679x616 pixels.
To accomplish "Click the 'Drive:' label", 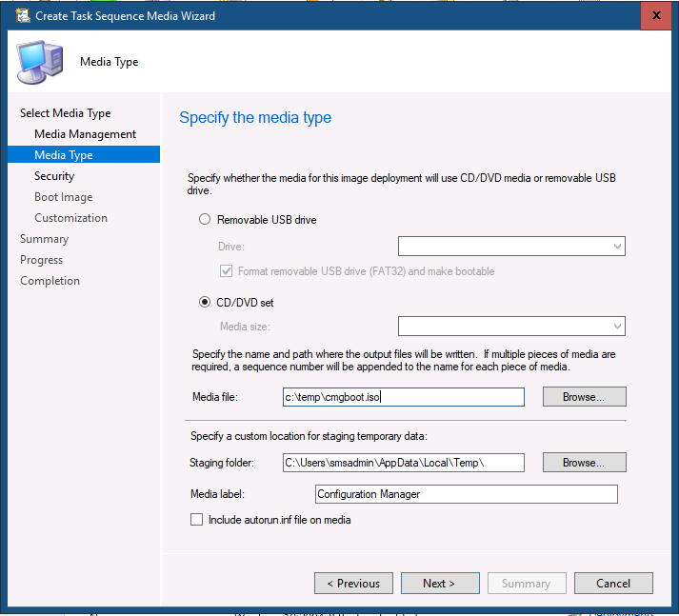I will pos(231,247).
